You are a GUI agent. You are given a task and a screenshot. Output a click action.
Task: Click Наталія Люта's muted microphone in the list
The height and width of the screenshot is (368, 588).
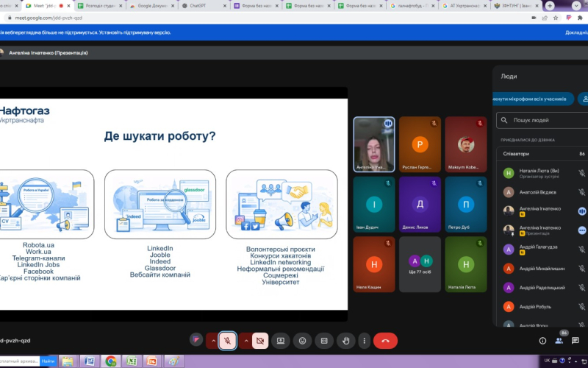pyautogui.click(x=581, y=173)
